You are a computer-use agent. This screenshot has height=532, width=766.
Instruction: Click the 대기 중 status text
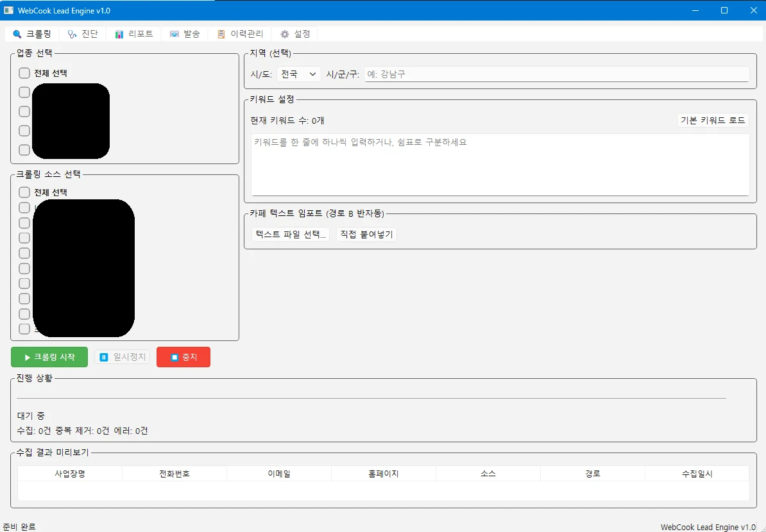point(31,416)
